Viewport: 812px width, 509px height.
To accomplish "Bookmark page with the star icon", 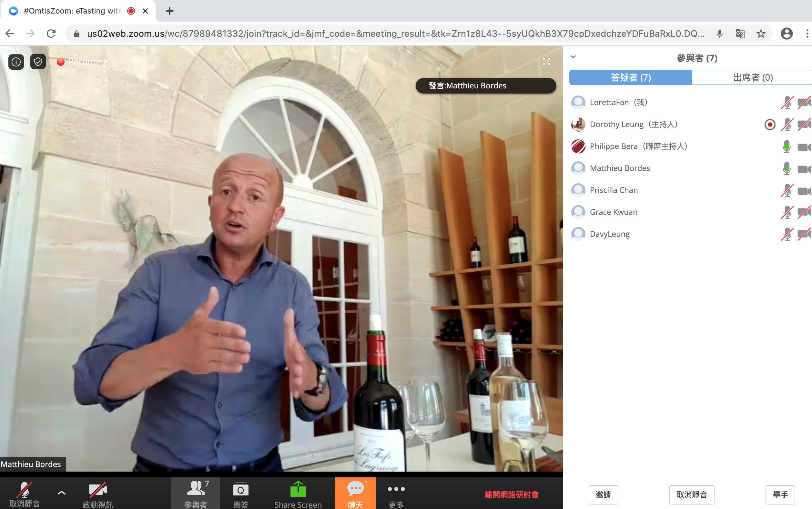I will (x=761, y=34).
